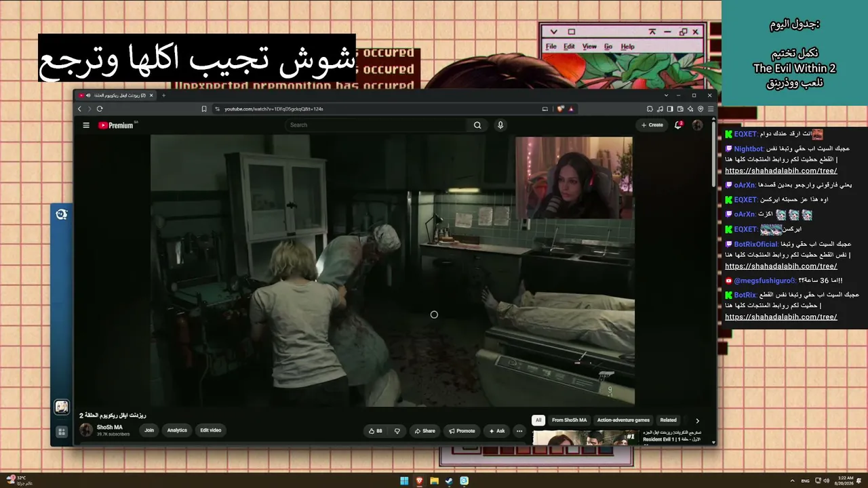Screen dimensions: 868x488
Task: View site information beside the URL
Action: (x=217, y=108)
